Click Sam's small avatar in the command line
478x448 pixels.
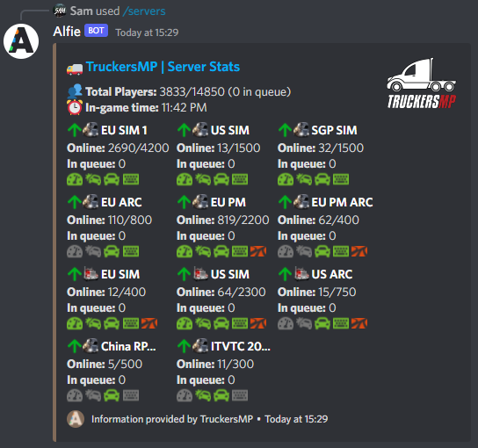[60, 11]
